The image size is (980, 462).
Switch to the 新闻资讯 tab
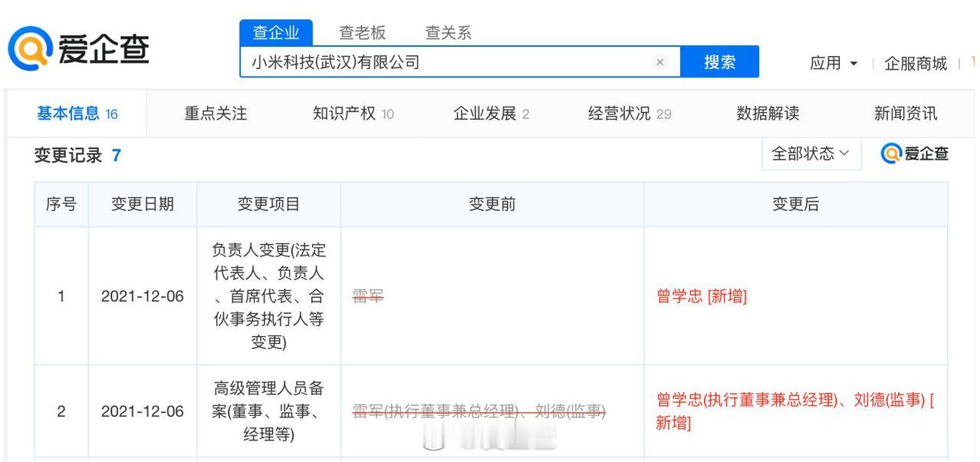coord(906,114)
